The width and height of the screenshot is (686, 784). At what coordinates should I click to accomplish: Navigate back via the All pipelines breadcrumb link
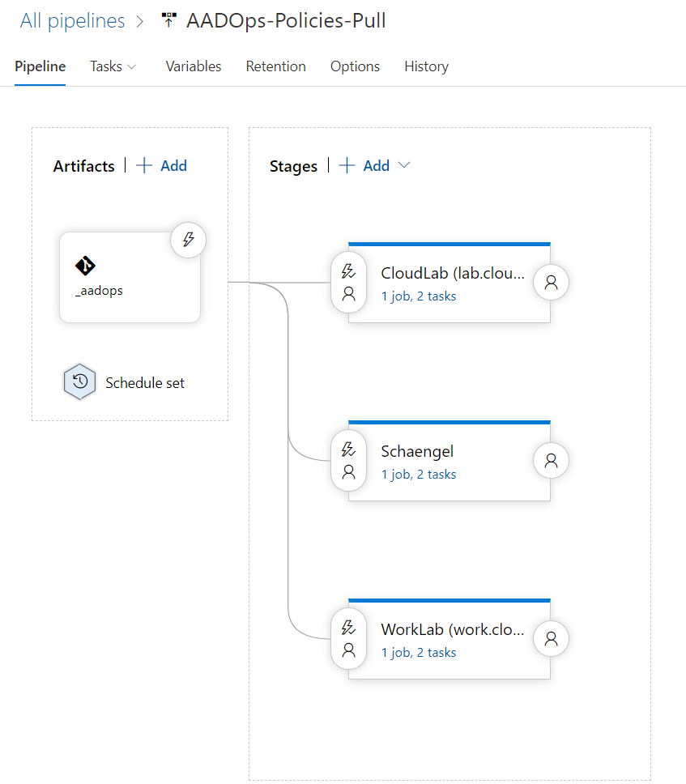70,20
